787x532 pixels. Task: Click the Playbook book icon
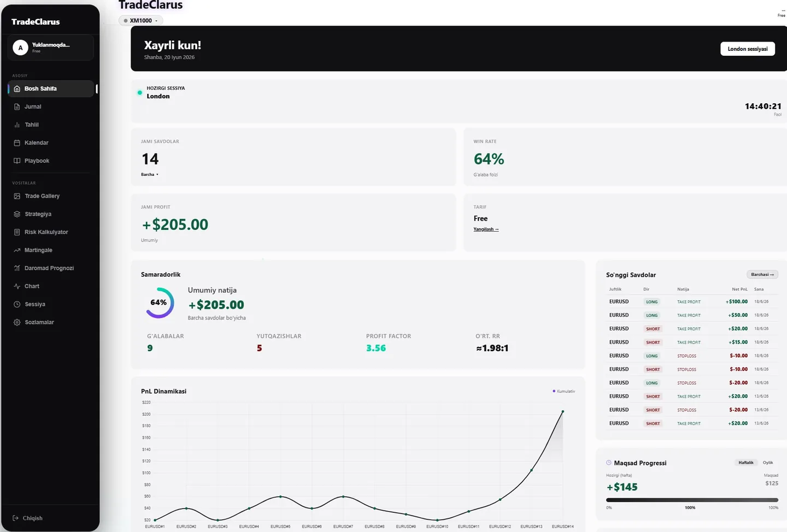click(x=17, y=161)
